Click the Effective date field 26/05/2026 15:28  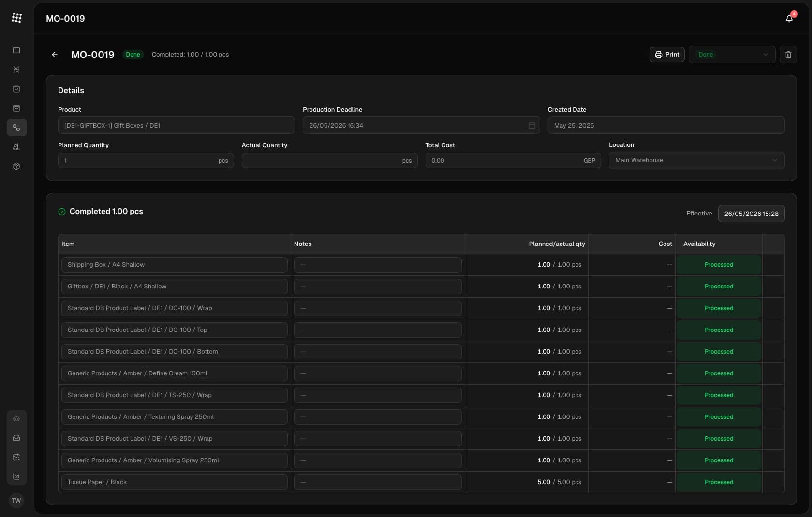tap(751, 214)
